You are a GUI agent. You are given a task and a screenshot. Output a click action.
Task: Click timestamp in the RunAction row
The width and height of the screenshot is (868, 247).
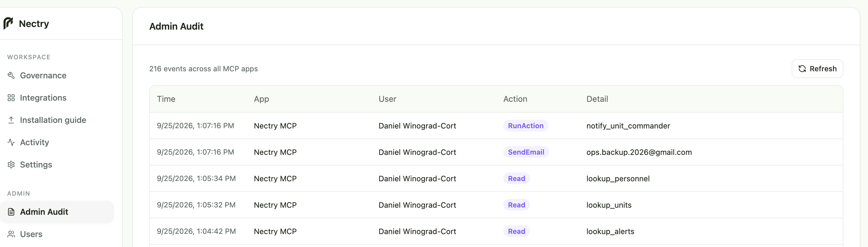(196, 126)
